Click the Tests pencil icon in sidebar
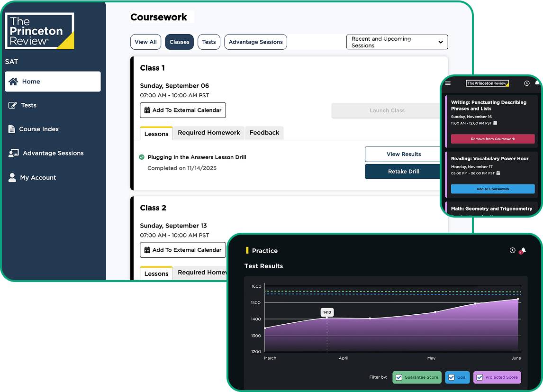Image resolution: width=543 pixels, height=392 pixels. (x=13, y=105)
